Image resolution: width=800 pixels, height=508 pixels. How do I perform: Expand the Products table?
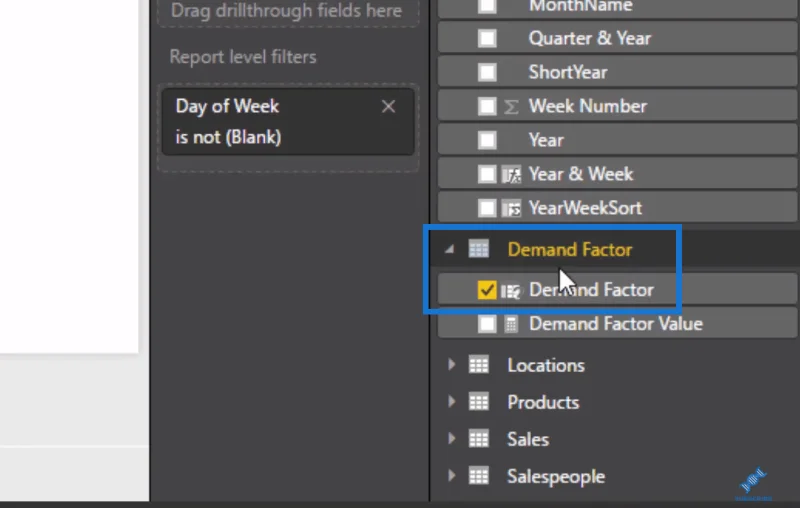click(x=452, y=401)
